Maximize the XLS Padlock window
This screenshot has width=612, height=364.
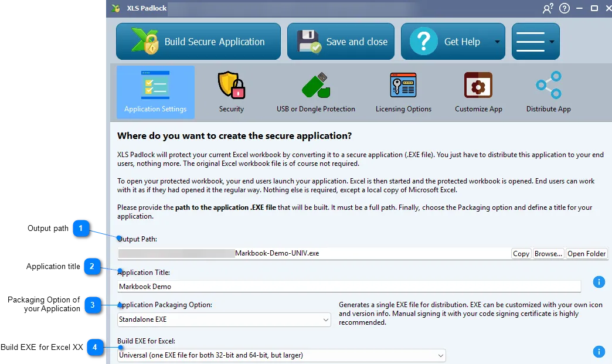(594, 8)
